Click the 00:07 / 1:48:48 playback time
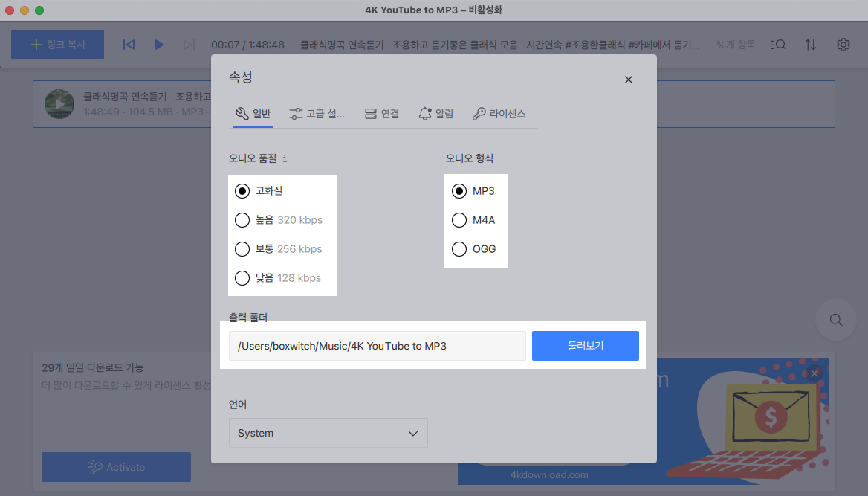 [247, 45]
